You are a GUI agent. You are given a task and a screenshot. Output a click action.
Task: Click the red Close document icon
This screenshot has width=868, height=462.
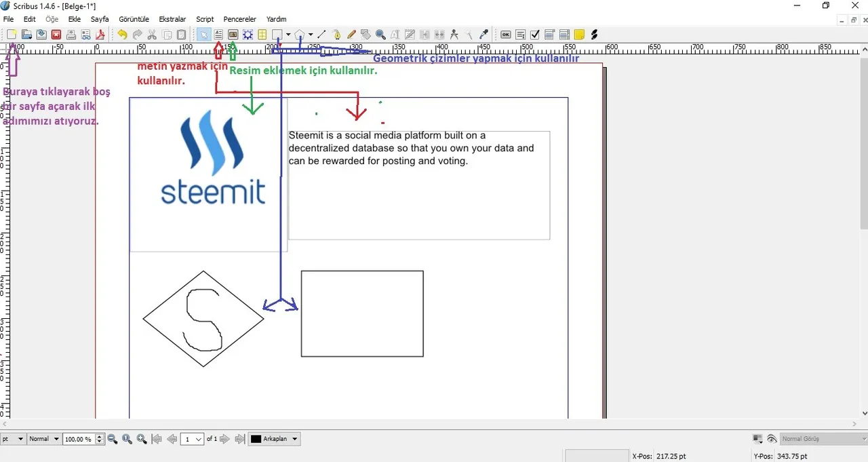[56, 35]
